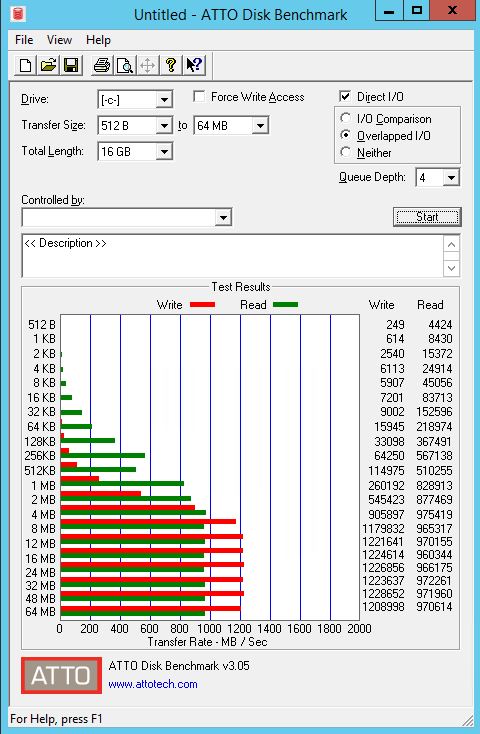The width and height of the screenshot is (480, 734).
Task: Click read value 567138 for 256KB
Action: point(434,455)
